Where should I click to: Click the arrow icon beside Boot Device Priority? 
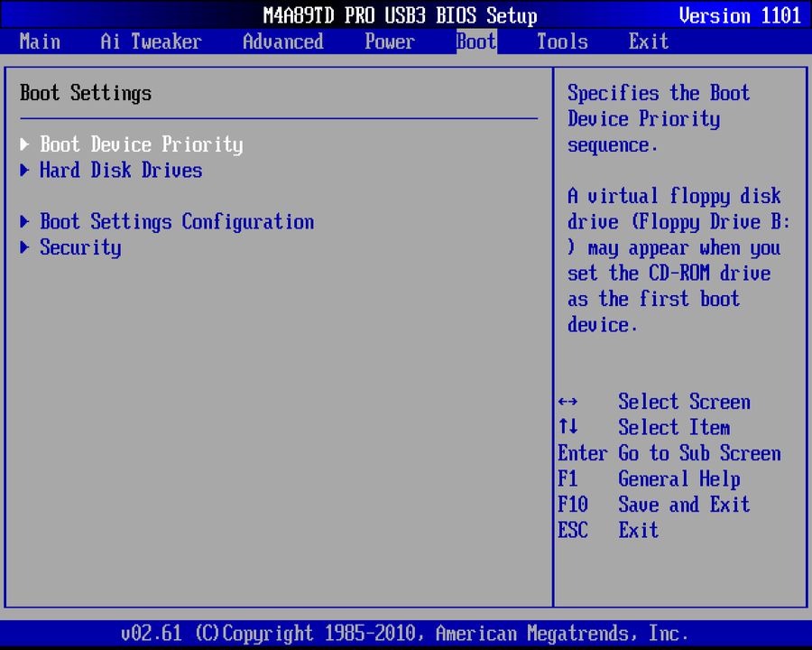tap(24, 144)
